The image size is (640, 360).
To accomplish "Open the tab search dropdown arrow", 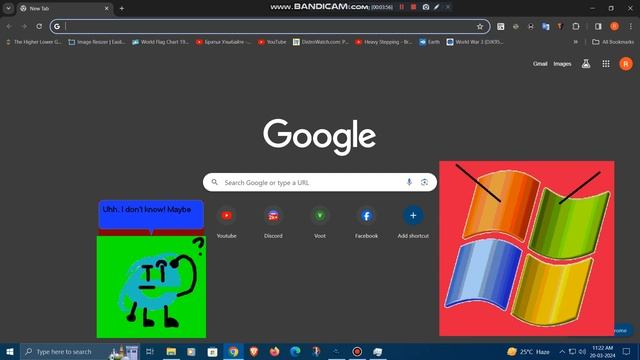I will [8, 8].
